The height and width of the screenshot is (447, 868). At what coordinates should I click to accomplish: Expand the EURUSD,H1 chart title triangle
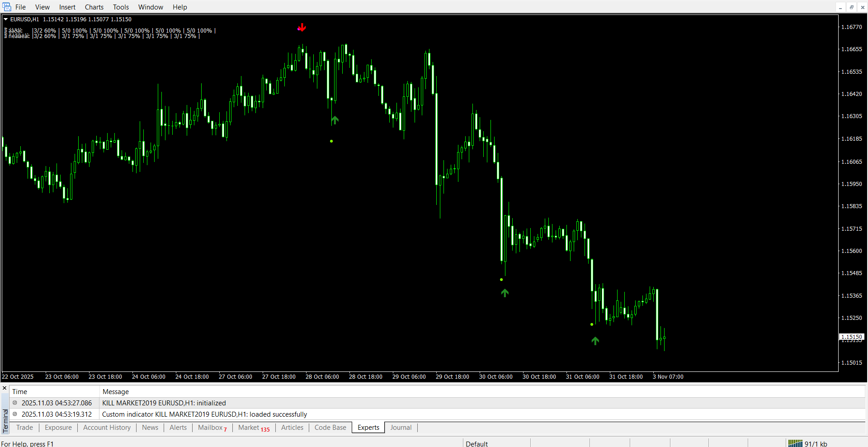coord(6,19)
